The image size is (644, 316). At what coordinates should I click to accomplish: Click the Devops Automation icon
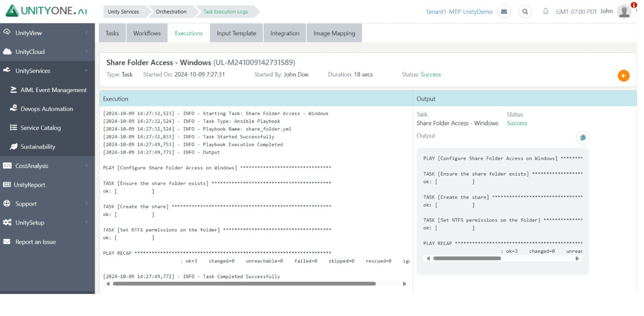point(13,108)
